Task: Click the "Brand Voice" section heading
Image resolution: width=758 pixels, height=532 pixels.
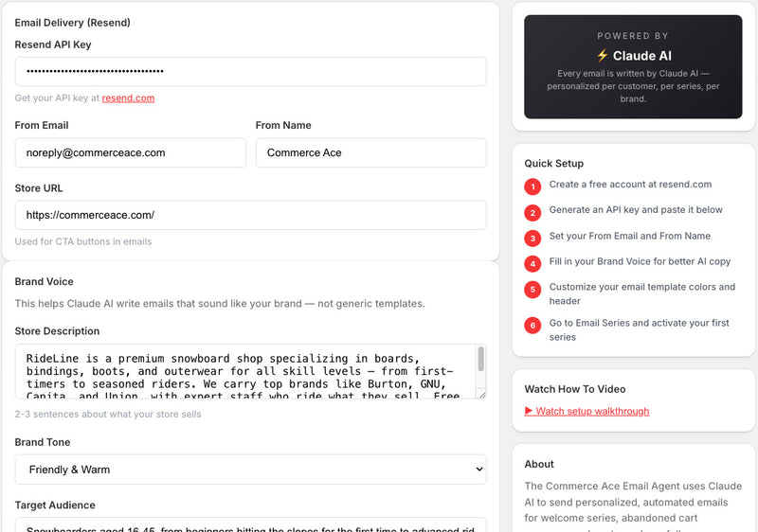Action: [x=44, y=281]
